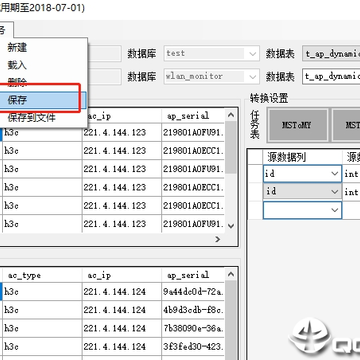The image size is (360, 360).
Task: Open second source column id dropdown
Action: tap(334, 192)
